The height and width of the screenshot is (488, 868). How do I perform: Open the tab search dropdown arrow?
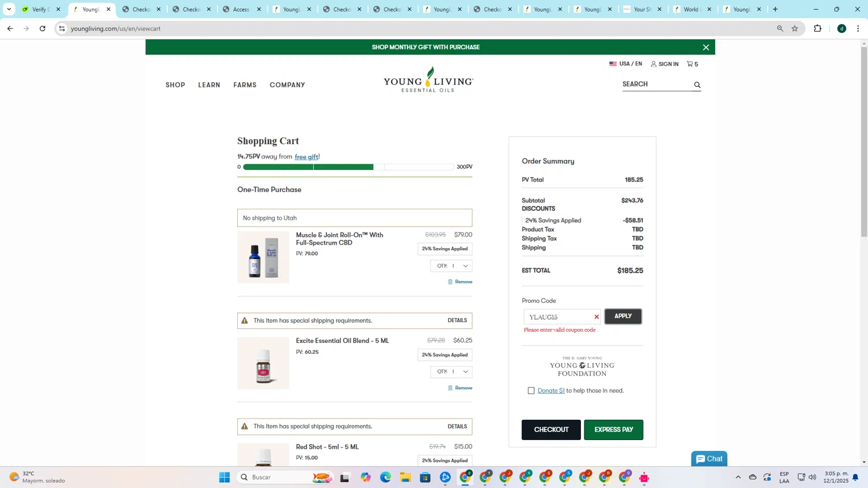[x=9, y=9]
